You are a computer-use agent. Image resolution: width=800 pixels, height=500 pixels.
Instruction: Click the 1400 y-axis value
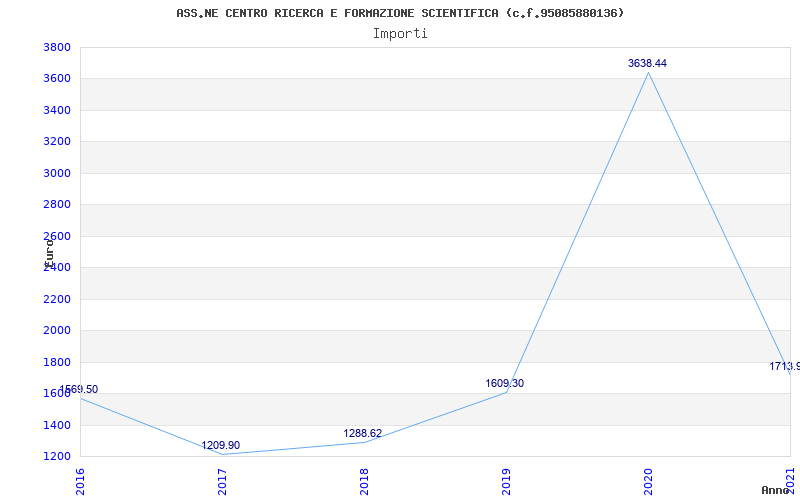[x=57, y=425]
